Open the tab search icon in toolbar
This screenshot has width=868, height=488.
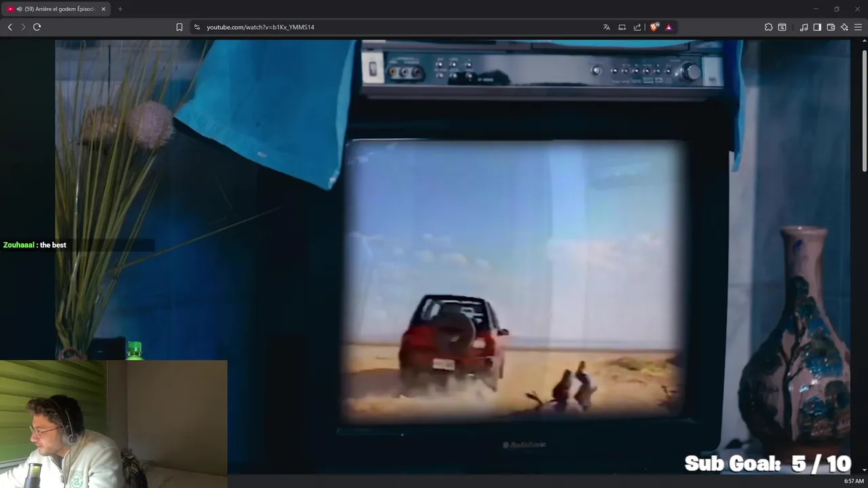pyautogui.click(x=782, y=27)
